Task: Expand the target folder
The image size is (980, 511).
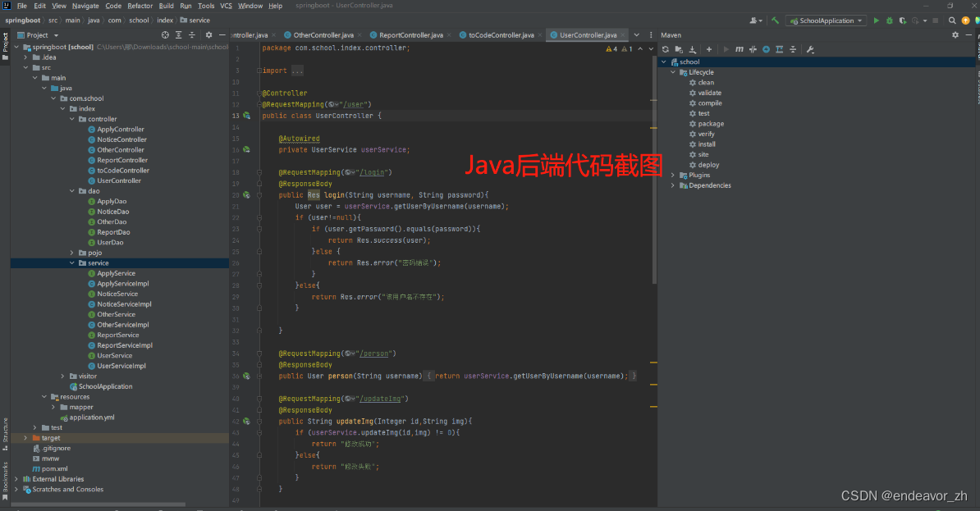Action: point(25,438)
